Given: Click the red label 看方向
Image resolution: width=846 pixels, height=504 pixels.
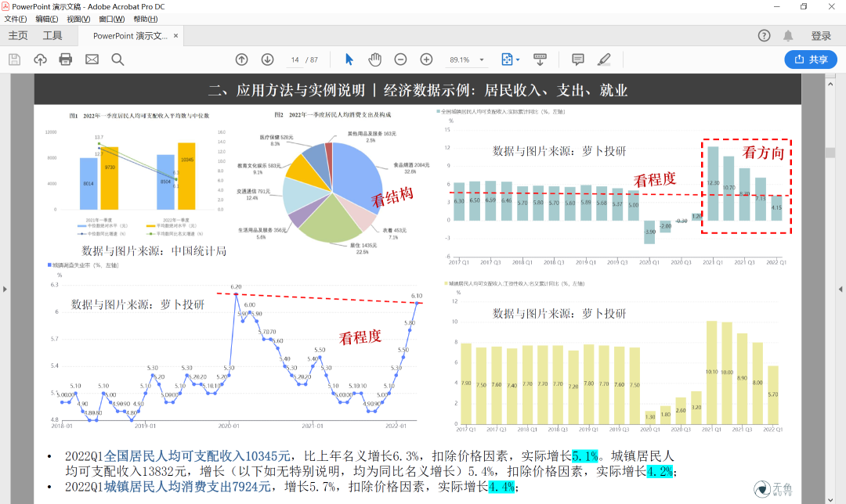Looking at the screenshot, I should point(764,153).
